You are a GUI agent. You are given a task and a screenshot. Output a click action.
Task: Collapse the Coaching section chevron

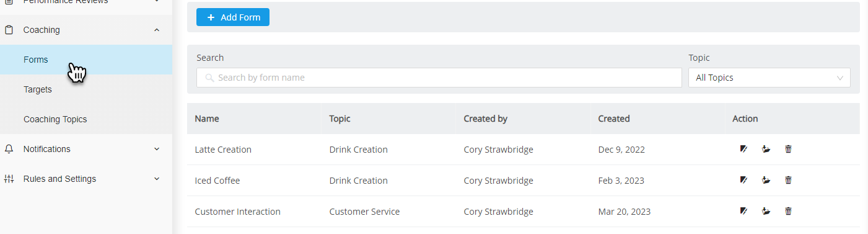click(x=157, y=30)
